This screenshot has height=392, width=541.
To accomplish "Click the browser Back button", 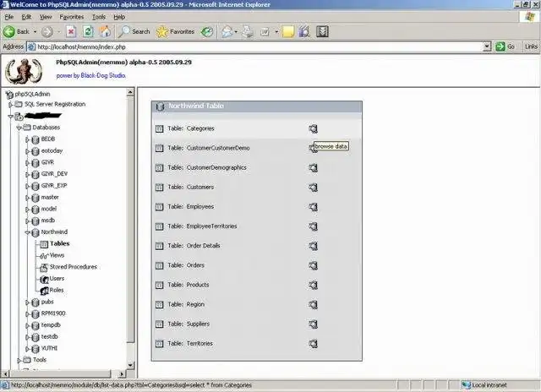I will click(x=16, y=32).
